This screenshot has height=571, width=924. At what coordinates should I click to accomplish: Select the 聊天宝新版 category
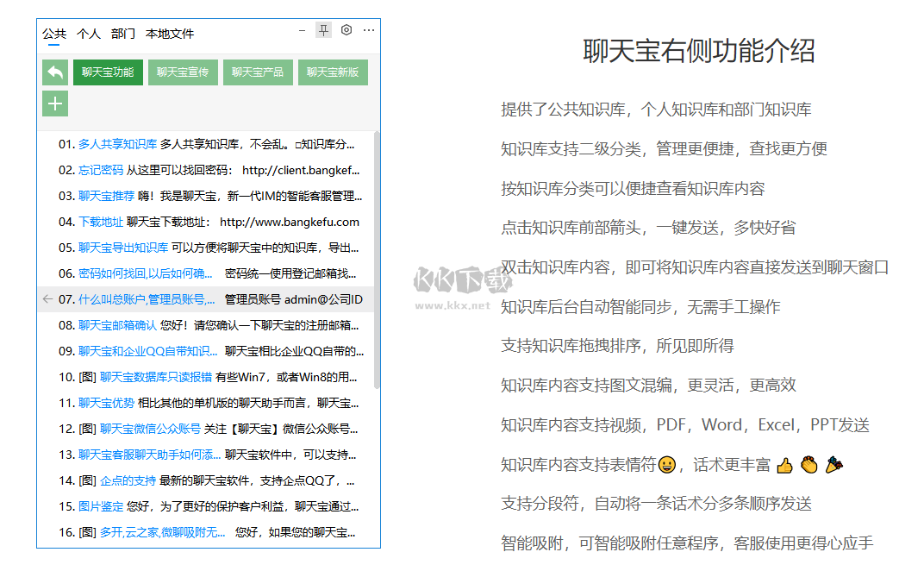click(x=333, y=72)
